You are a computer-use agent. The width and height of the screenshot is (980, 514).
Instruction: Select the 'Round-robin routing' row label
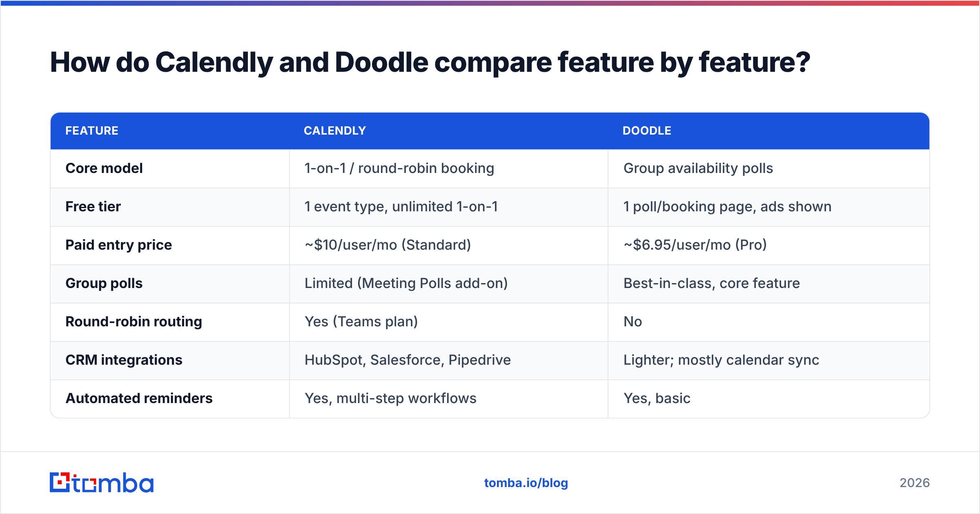coord(134,321)
